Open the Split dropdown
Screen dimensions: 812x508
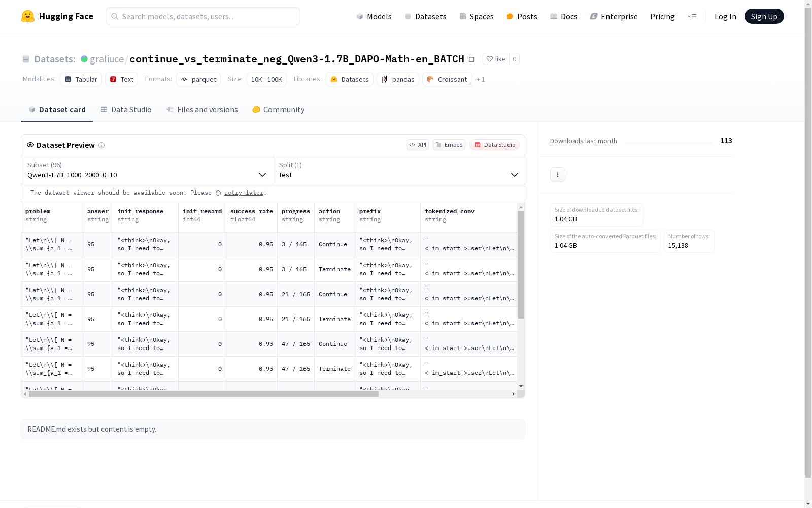coord(399,170)
